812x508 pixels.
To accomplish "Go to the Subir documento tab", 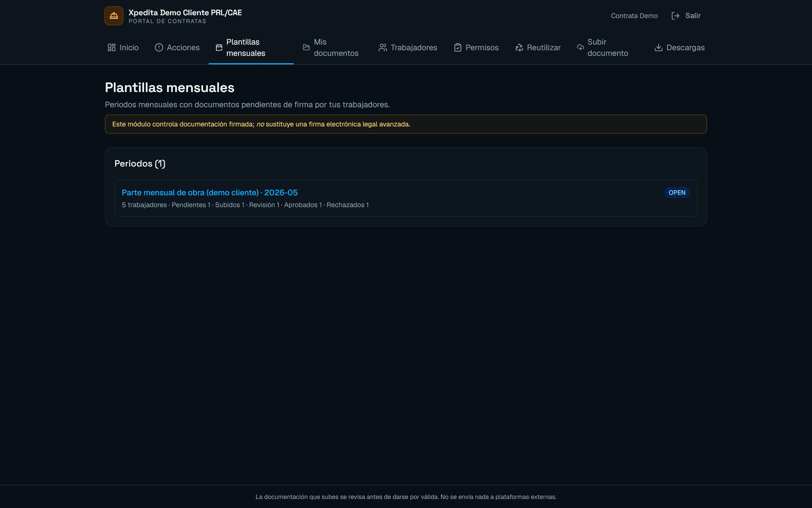I will tap(607, 47).
